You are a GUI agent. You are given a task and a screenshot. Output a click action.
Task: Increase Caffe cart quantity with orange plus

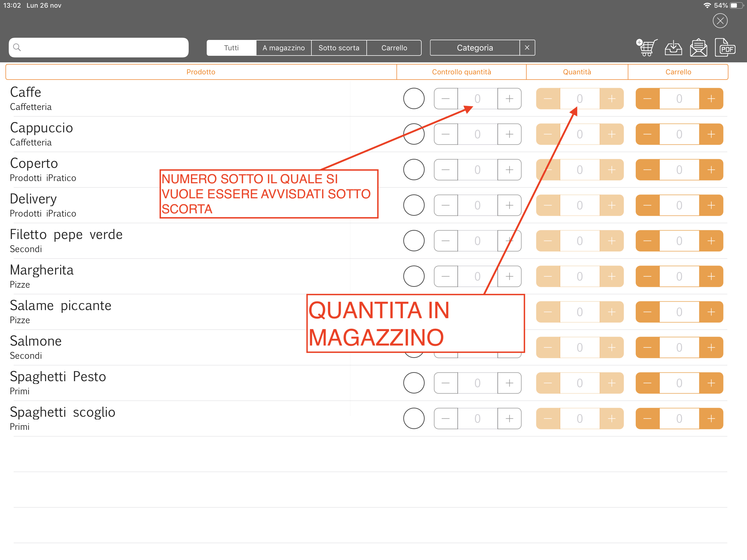711,99
